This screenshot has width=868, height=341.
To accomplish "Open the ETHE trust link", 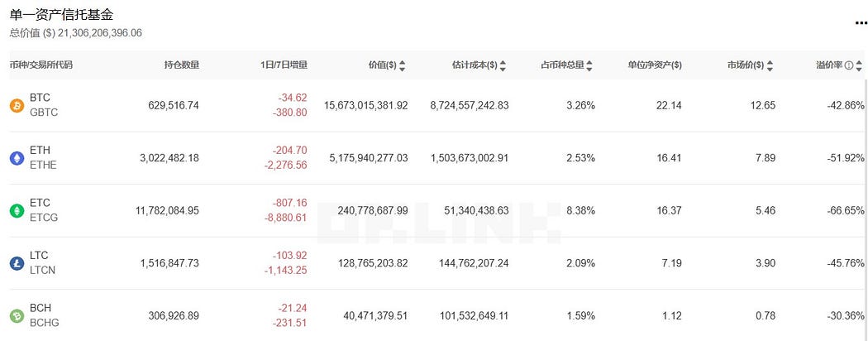I will [43, 166].
